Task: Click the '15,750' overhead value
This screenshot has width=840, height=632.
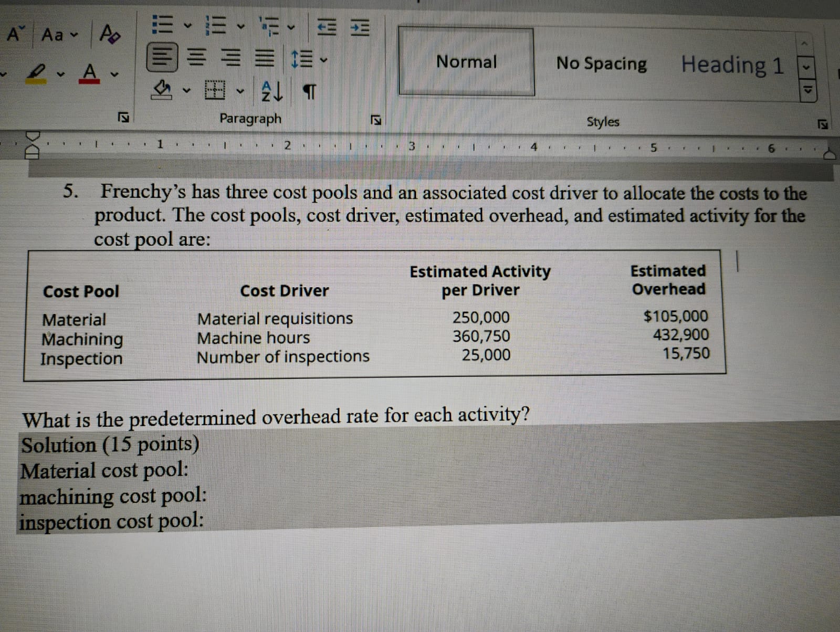Action: tap(686, 353)
